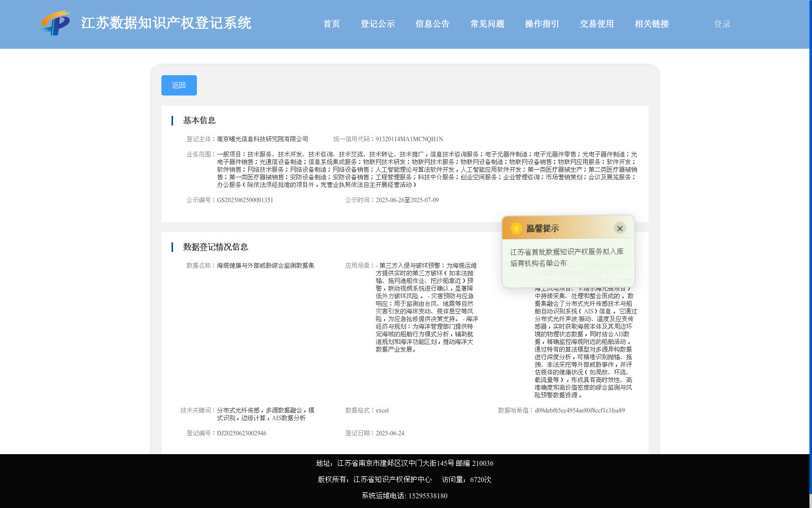Click the footer address line
This screenshot has height=508, width=812.
(404, 463)
